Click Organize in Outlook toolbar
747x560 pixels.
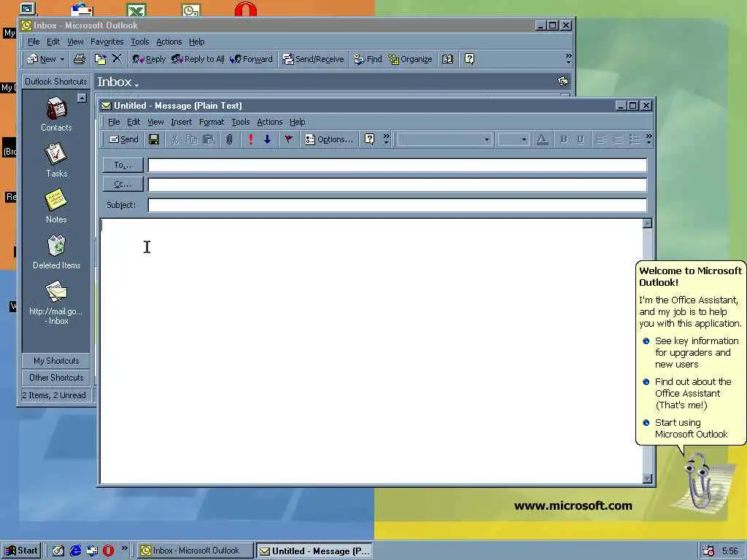[x=410, y=59]
